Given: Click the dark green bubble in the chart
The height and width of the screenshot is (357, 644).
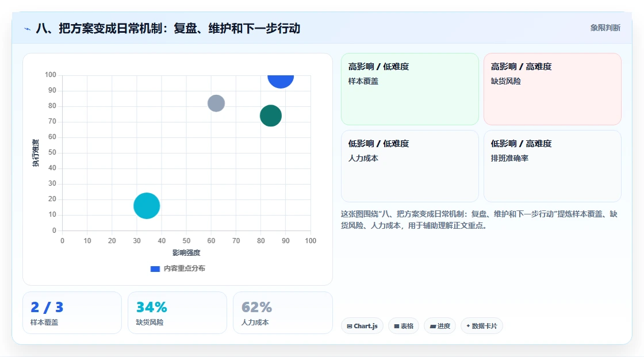Looking at the screenshot, I should (x=271, y=116).
